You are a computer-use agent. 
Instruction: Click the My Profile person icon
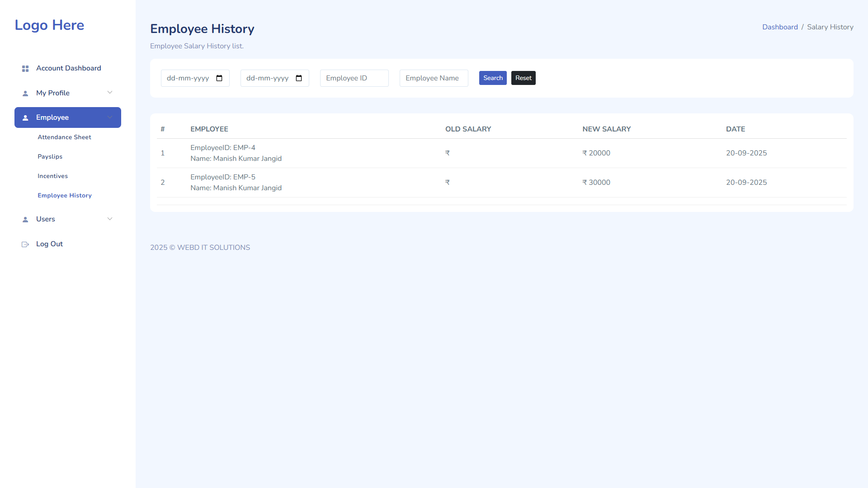pyautogui.click(x=25, y=94)
